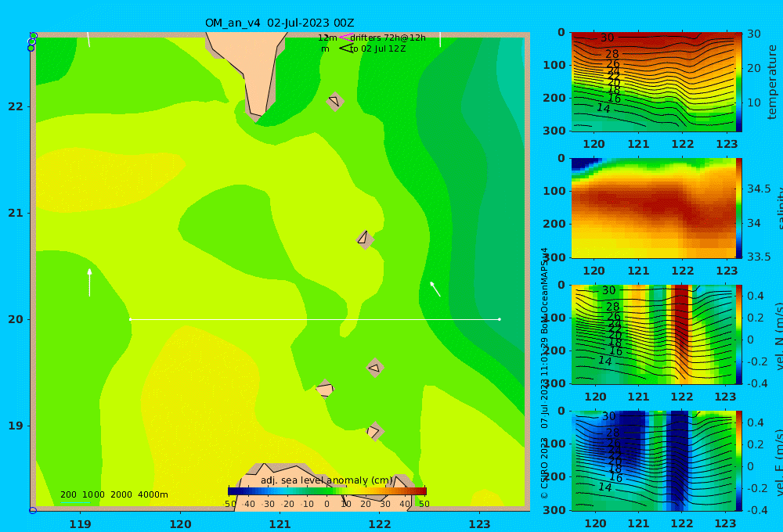Click the 'temperature' axis label
Image resolution: width=783 pixels, height=532 pixels.
tap(772, 82)
